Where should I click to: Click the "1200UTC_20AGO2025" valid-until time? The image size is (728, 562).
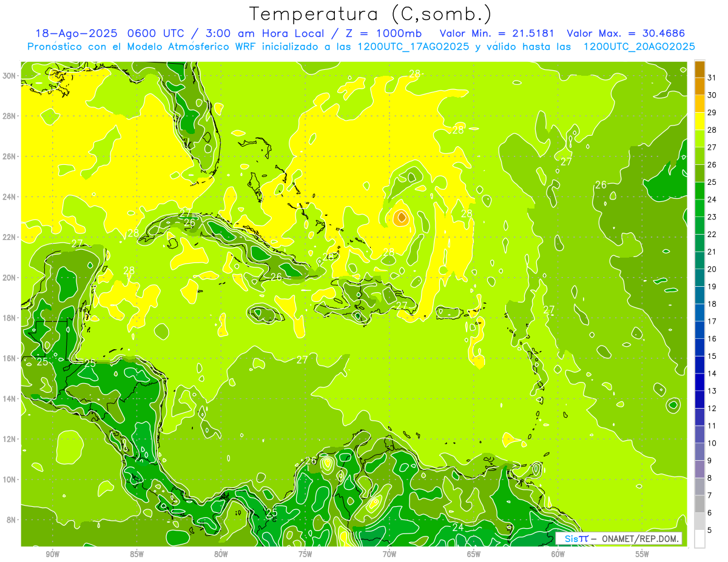coord(639,47)
